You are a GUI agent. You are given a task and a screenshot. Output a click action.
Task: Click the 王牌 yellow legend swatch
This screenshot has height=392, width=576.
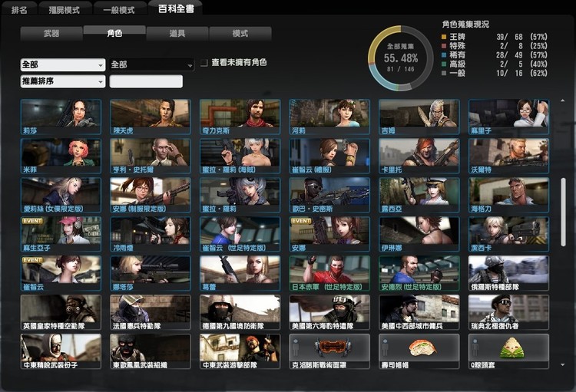[x=444, y=37]
